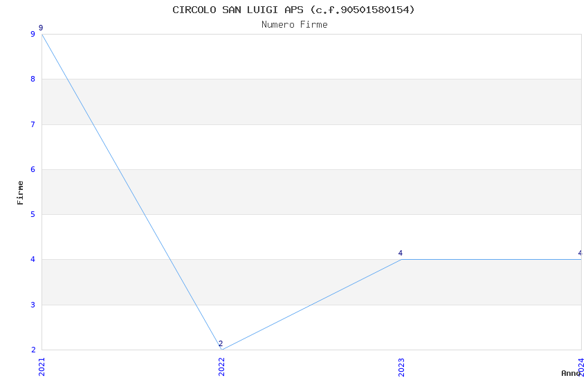Click the Anno x-axis label

(571, 373)
